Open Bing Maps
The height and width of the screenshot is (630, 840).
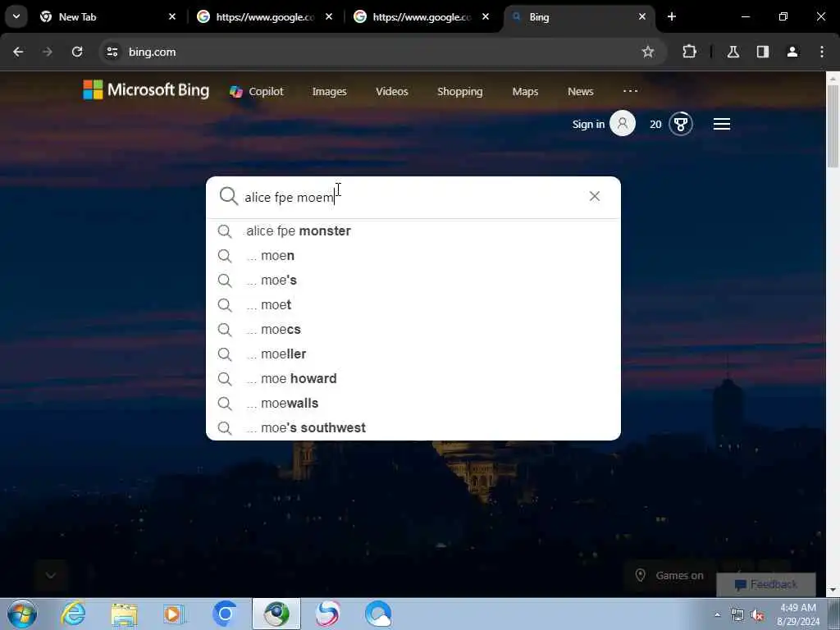(x=525, y=92)
